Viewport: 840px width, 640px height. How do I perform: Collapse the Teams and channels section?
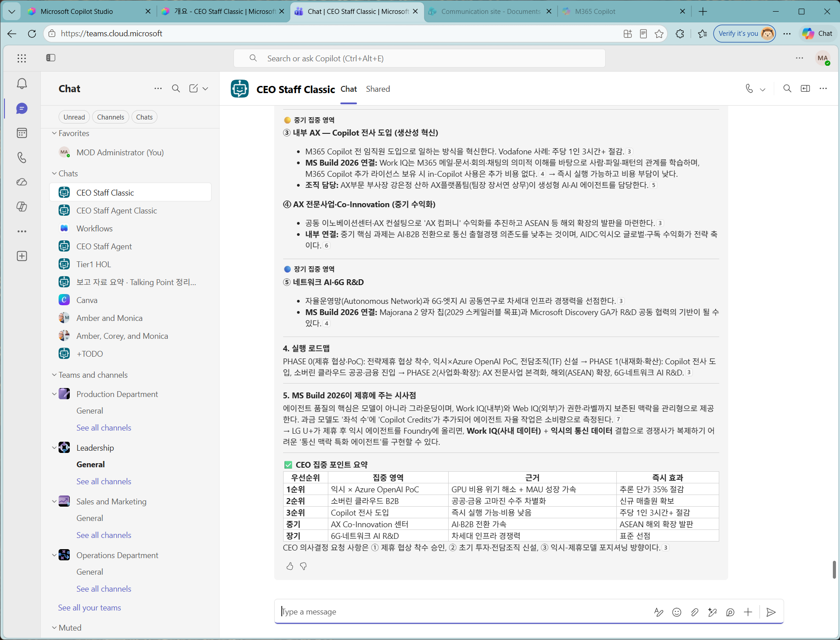coord(54,375)
